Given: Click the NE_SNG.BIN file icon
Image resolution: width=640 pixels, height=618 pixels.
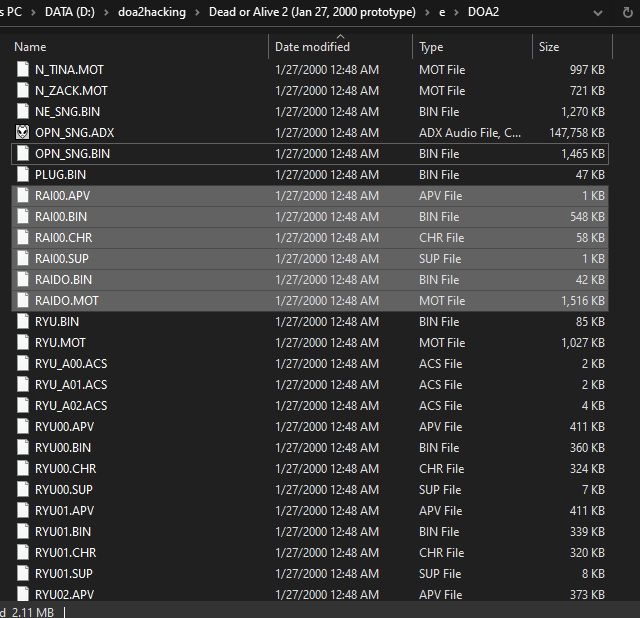Looking at the screenshot, I should [23, 112].
